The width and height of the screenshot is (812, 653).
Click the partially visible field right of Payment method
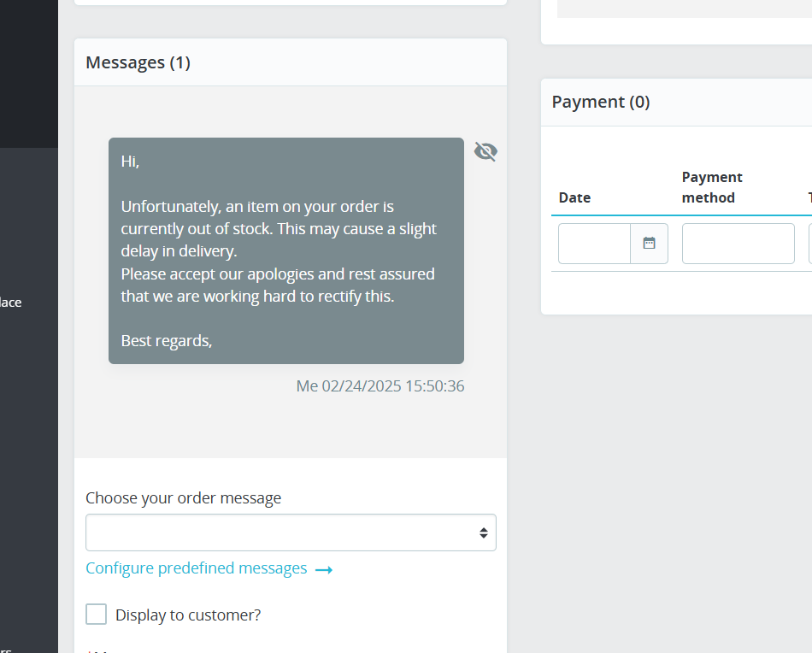click(809, 244)
